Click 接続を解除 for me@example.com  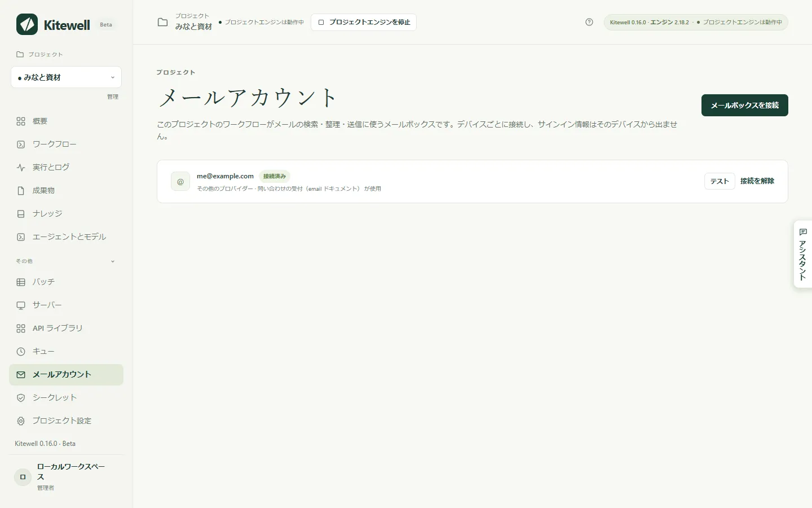point(757,181)
